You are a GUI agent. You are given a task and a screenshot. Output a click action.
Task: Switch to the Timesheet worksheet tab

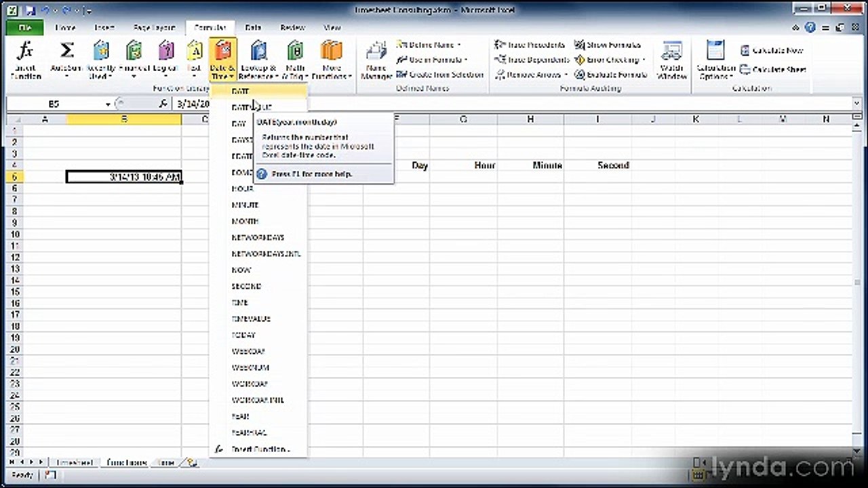pyautogui.click(x=75, y=463)
